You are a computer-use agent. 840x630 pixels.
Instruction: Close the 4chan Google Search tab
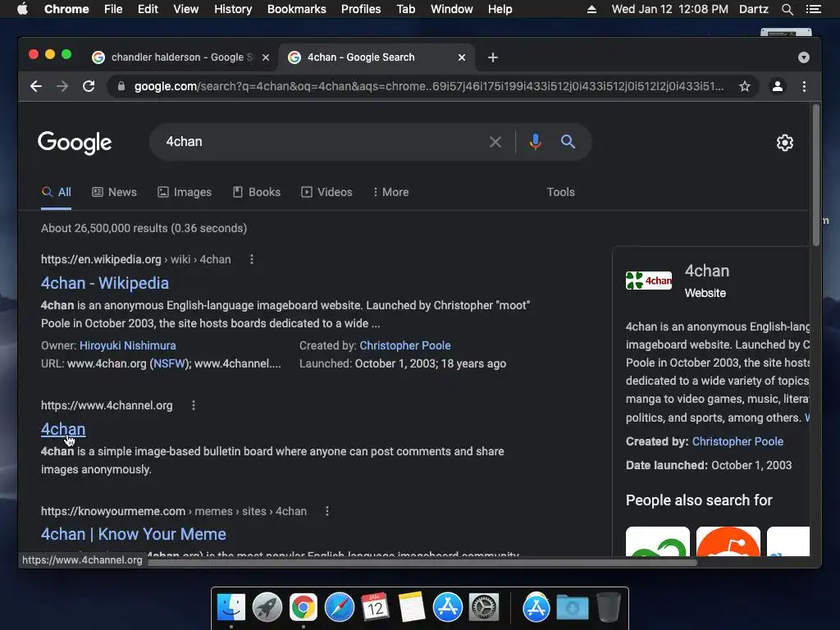click(x=462, y=57)
